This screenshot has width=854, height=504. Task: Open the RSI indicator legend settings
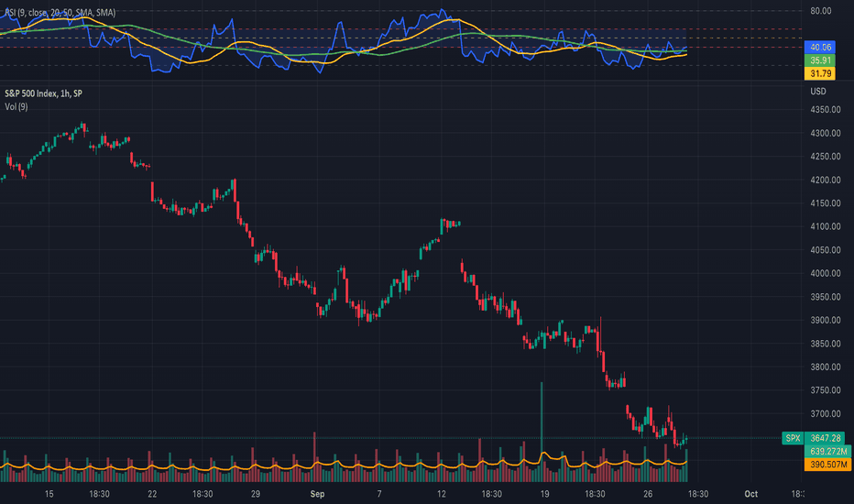[x=60, y=12]
